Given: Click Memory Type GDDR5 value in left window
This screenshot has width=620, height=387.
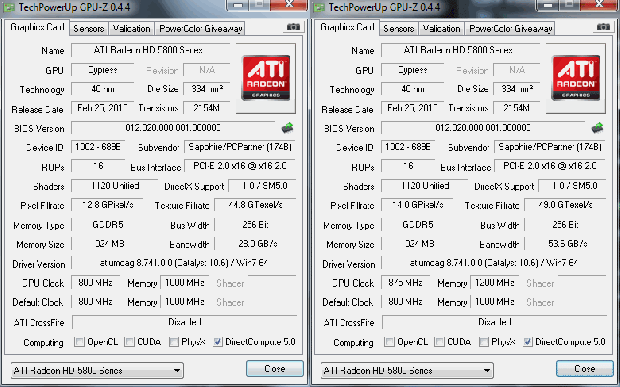Looking at the screenshot, I should (x=107, y=225).
